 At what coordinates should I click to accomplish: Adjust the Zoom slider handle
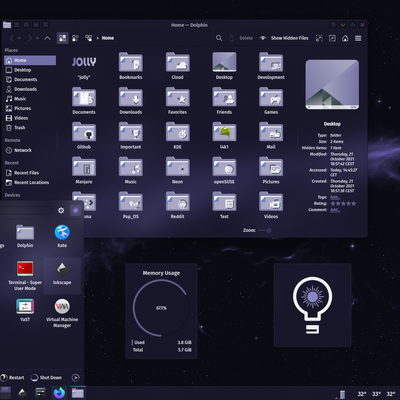coord(269,230)
